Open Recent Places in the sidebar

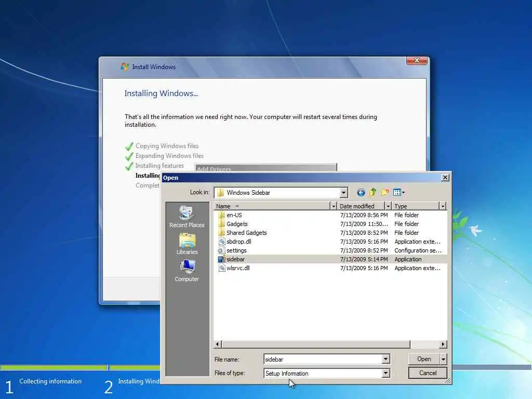click(x=187, y=217)
